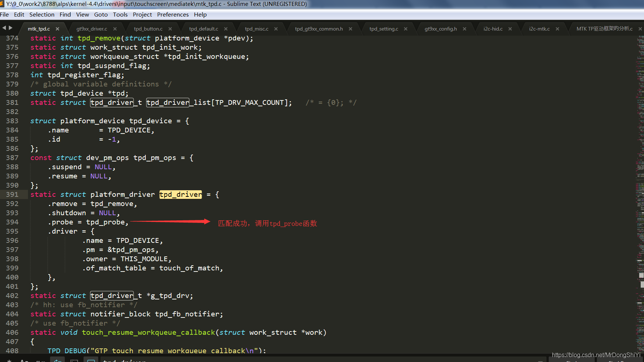
Task: Close the gt9xx_driver.c tab
Action: tap(115, 29)
